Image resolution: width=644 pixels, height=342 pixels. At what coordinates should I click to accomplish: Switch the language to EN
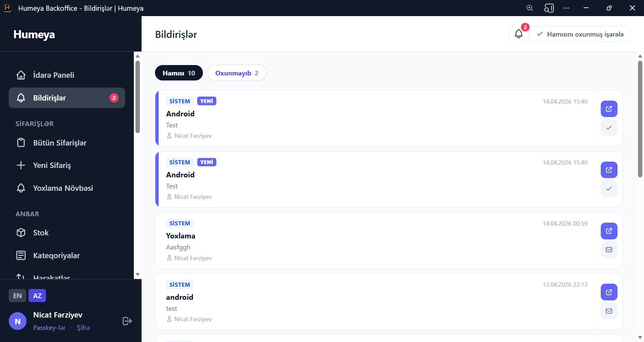[x=17, y=296]
